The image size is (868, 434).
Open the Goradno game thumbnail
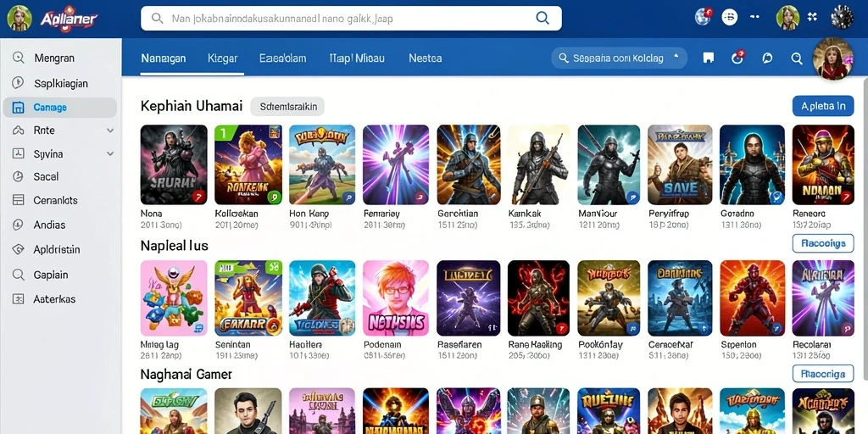[753, 165]
